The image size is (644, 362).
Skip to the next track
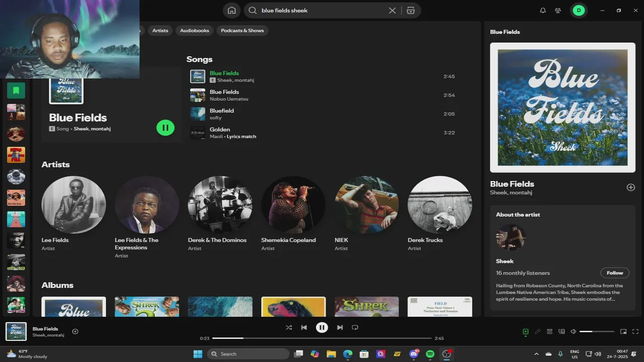340,327
